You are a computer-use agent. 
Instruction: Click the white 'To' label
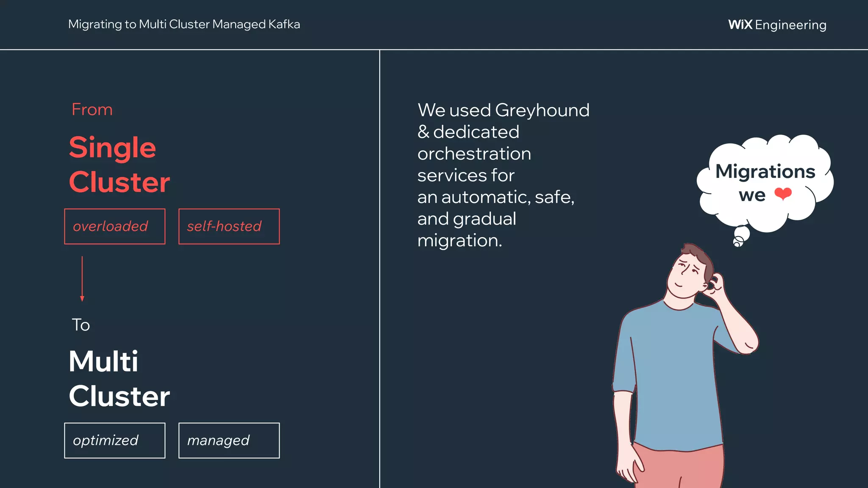point(81,325)
